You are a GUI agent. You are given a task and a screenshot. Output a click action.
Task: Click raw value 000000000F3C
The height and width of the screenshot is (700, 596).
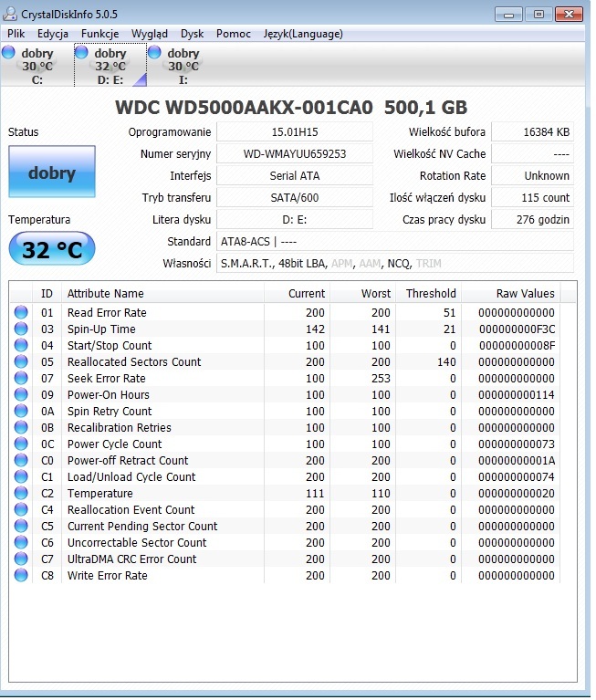[517, 329]
